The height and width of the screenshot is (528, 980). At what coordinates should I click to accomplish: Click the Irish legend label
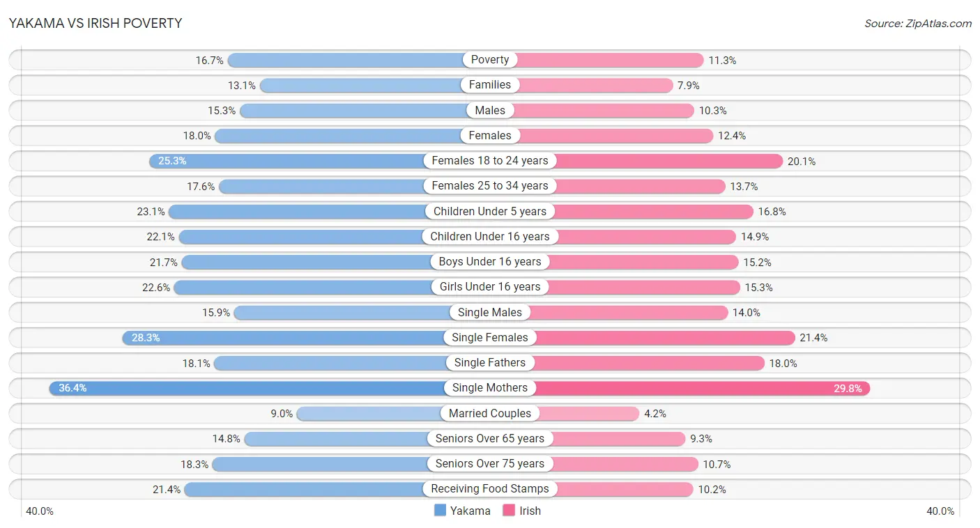point(530,511)
